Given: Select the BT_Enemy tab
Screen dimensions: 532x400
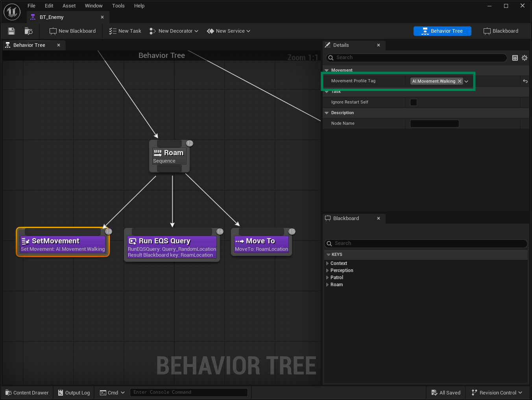Looking at the screenshot, I should tap(51, 17).
